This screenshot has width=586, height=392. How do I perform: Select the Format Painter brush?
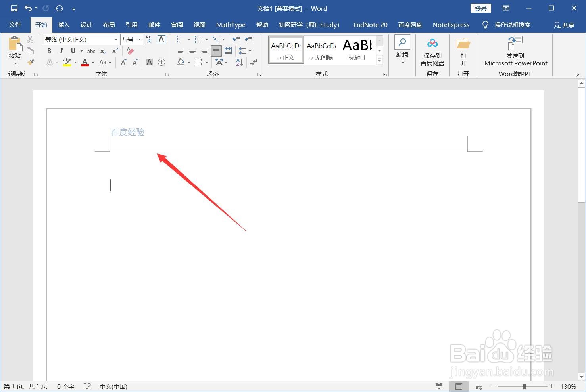(30, 62)
